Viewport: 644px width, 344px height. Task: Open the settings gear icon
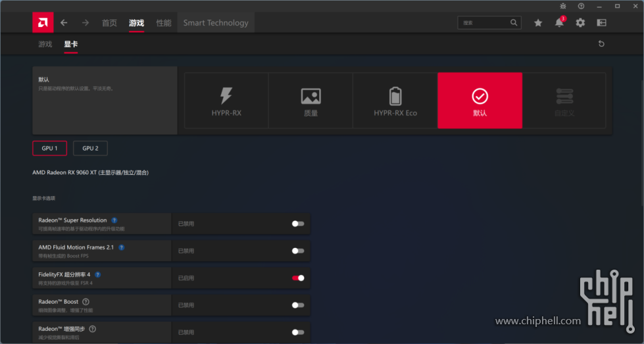(580, 22)
